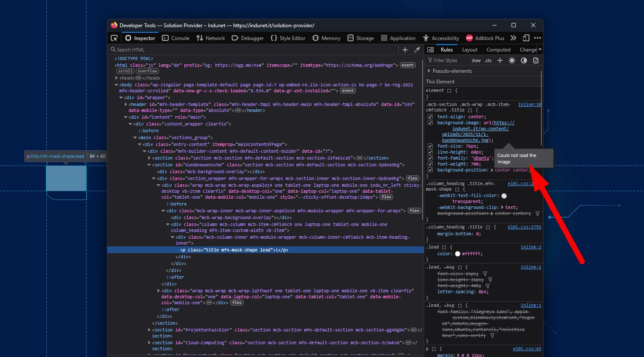Uncheck the text-align center declaration
This screenshot has width=644, height=357.
pyautogui.click(x=430, y=117)
